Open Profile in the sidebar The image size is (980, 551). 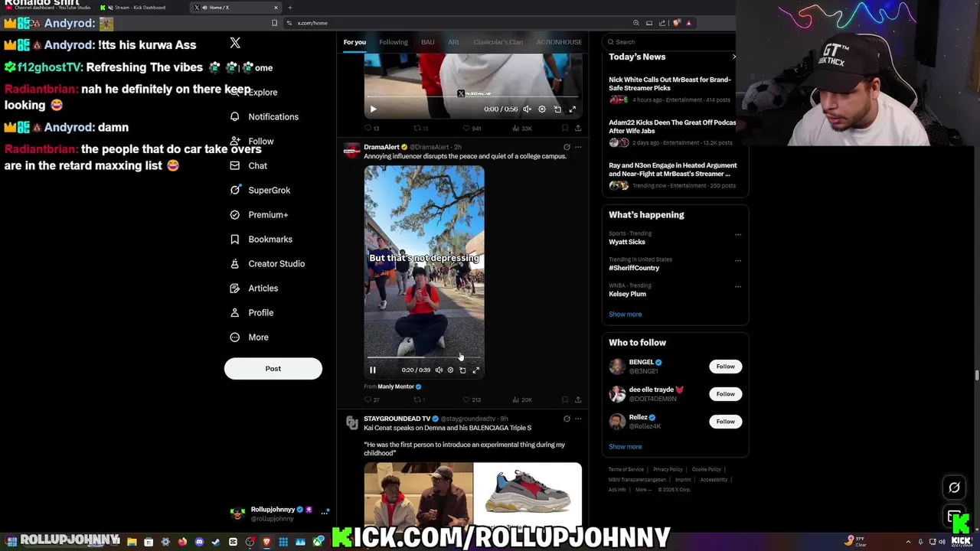pos(252,312)
